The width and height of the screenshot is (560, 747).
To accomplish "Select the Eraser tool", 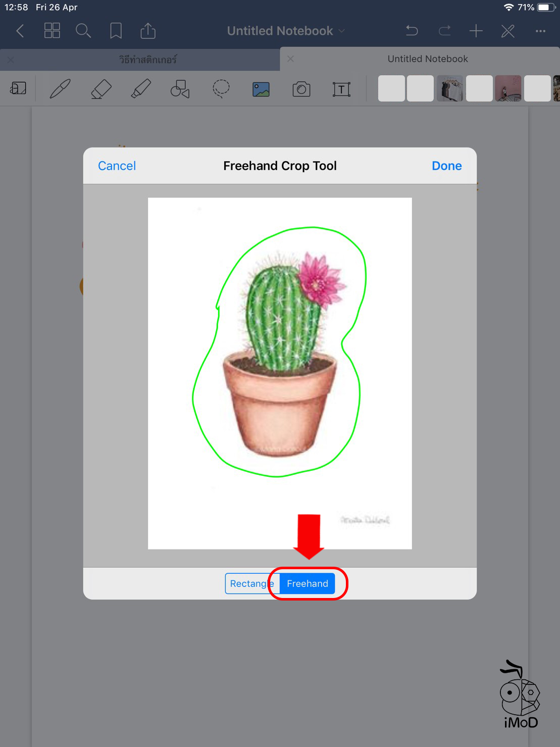I will pos(101,89).
